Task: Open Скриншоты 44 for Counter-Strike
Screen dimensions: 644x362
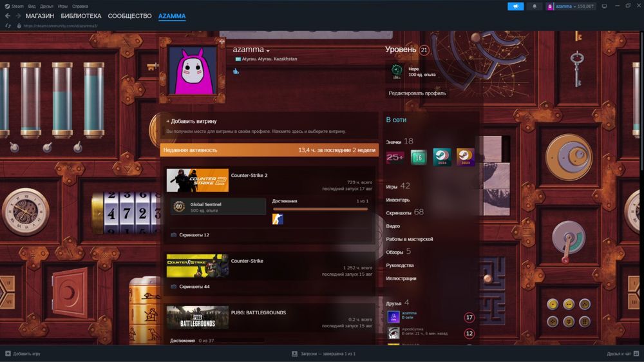Action: coord(194,287)
